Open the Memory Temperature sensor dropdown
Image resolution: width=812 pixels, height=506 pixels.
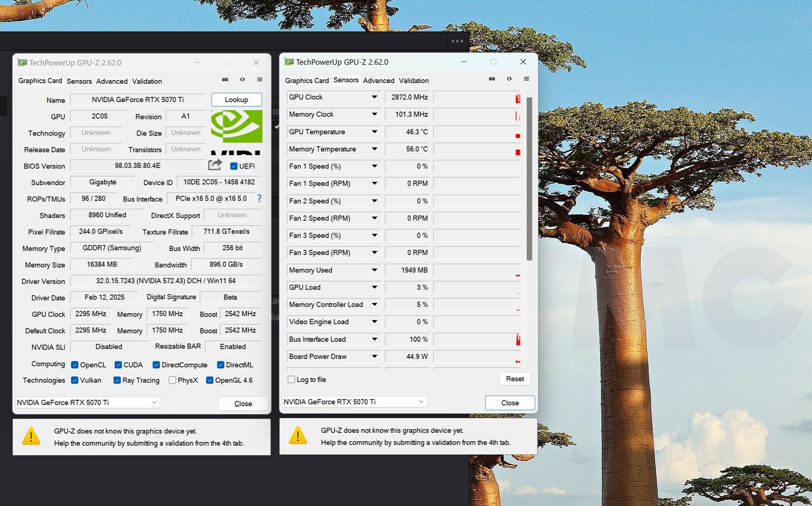point(374,149)
